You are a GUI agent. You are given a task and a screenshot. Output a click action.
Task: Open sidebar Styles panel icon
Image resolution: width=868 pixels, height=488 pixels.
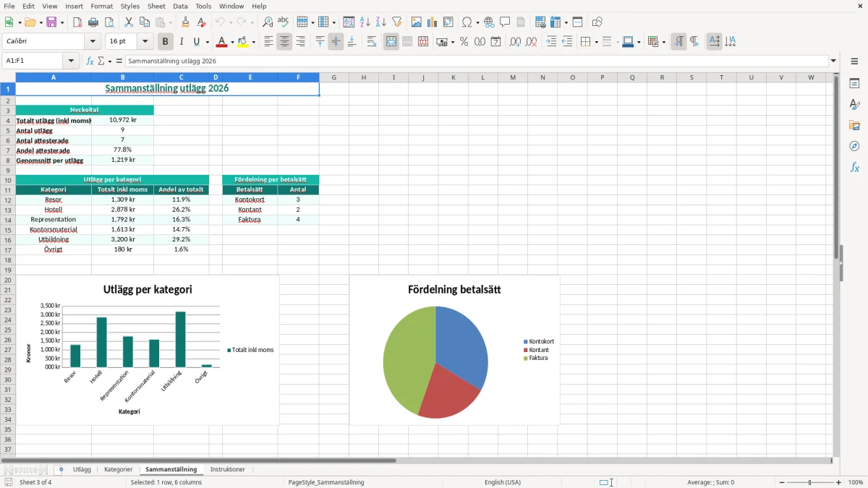pos(854,104)
